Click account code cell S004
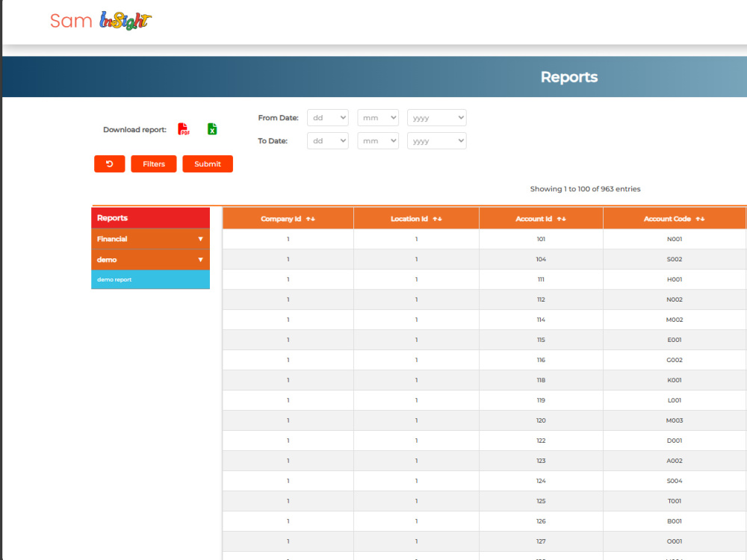This screenshot has width=747, height=560. (x=675, y=481)
